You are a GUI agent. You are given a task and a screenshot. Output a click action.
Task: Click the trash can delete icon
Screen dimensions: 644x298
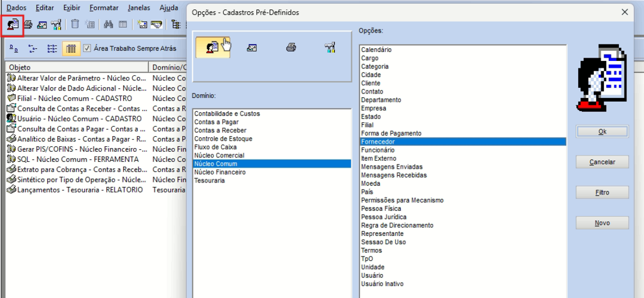click(x=75, y=24)
